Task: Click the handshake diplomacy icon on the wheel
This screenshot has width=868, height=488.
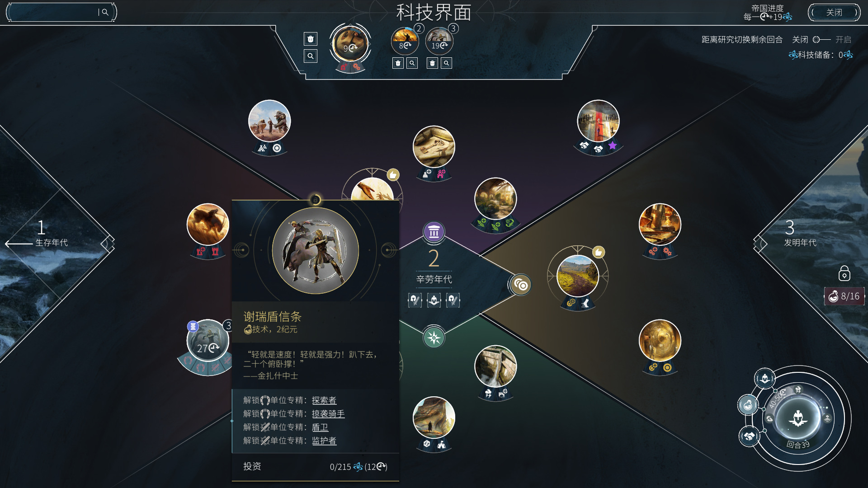Action: [x=749, y=436]
